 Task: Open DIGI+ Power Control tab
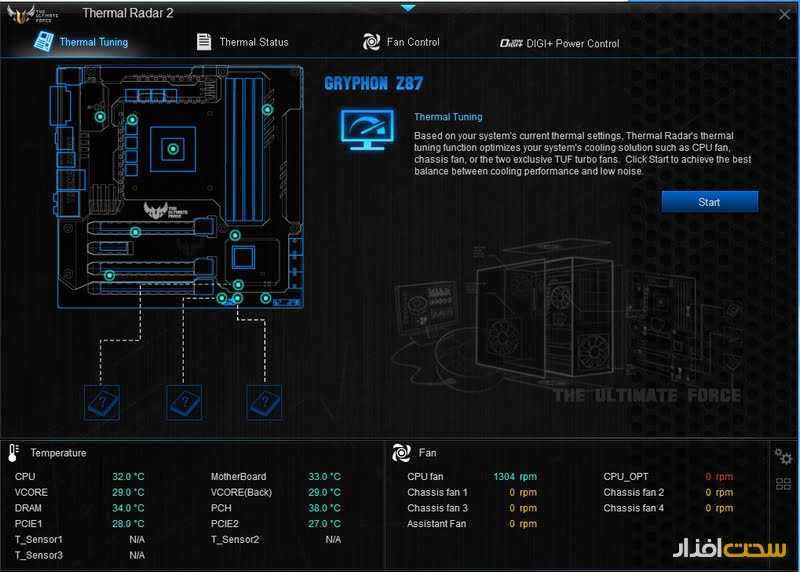[x=560, y=43]
